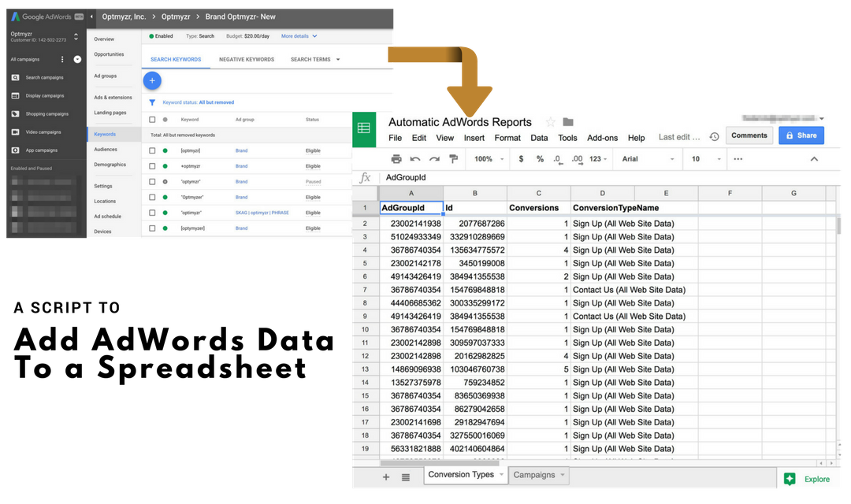
Task: Click the blue add keyword plus button
Action: (152, 80)
